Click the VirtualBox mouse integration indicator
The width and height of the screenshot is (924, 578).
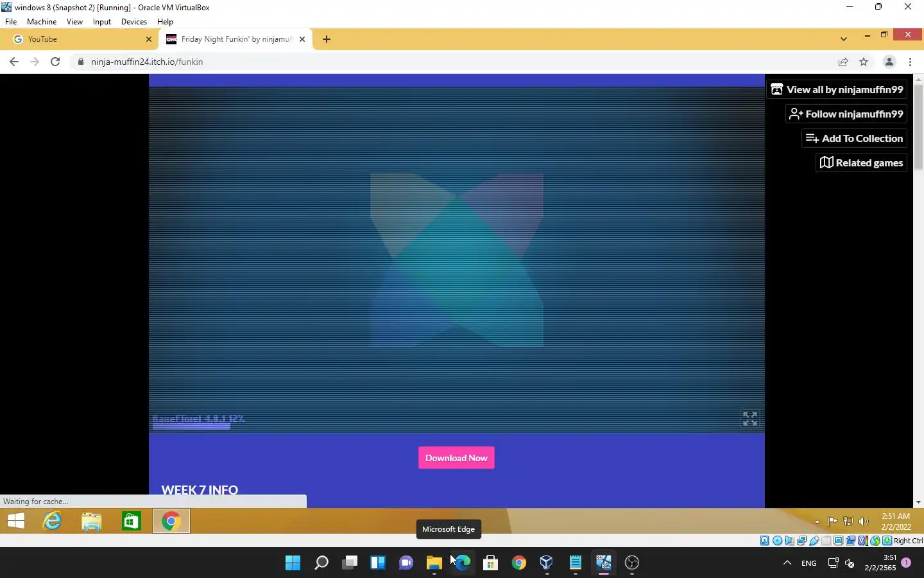[875, 541]
